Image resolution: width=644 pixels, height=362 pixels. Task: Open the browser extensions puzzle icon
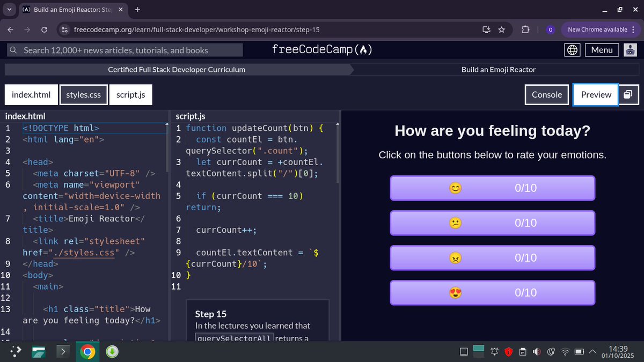[525, 30]
